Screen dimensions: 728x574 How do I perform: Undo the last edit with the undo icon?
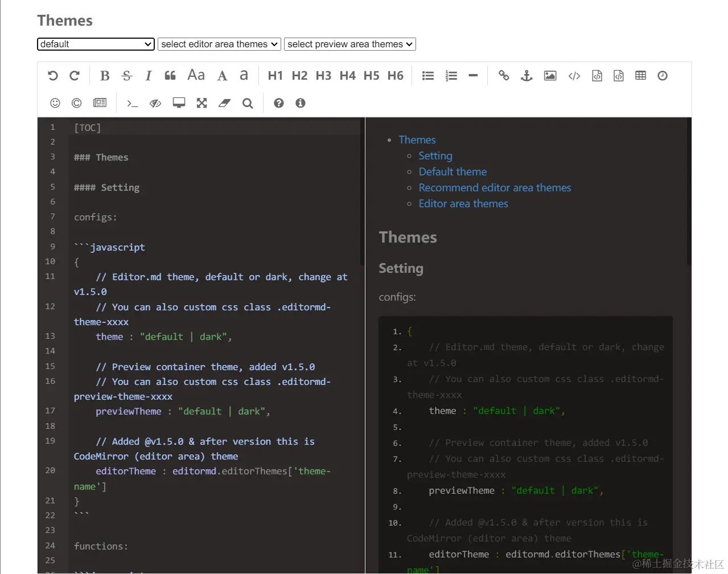pos(53,76)
